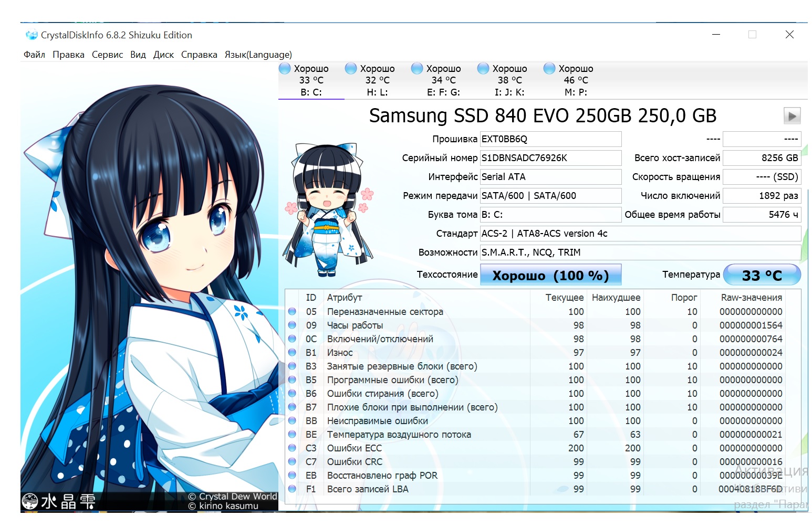Click the ACS-2 standard field

coord(641,234)
